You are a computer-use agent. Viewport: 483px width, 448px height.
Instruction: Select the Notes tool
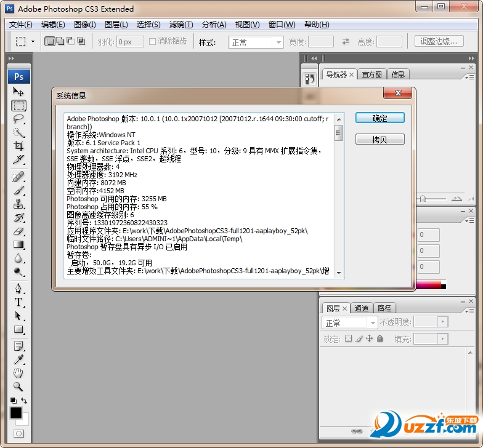[18, 346]
